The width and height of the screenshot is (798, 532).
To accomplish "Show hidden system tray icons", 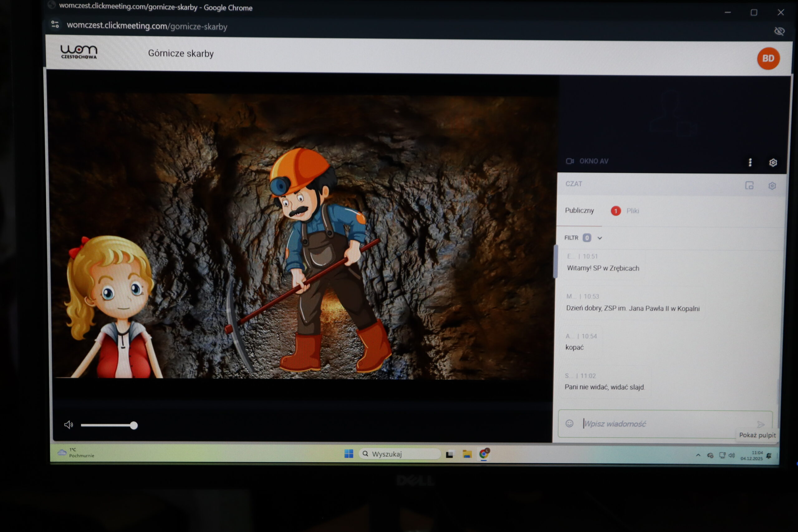I will 698,455.
